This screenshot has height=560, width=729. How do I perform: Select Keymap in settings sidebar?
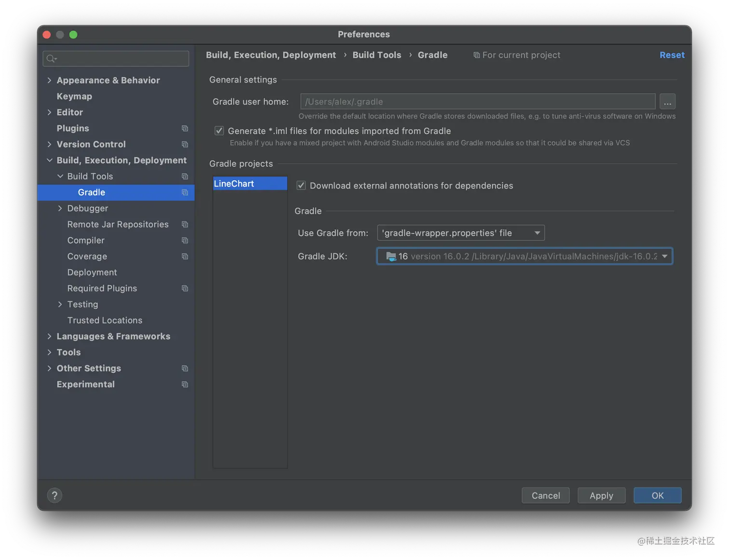point(74,96)
